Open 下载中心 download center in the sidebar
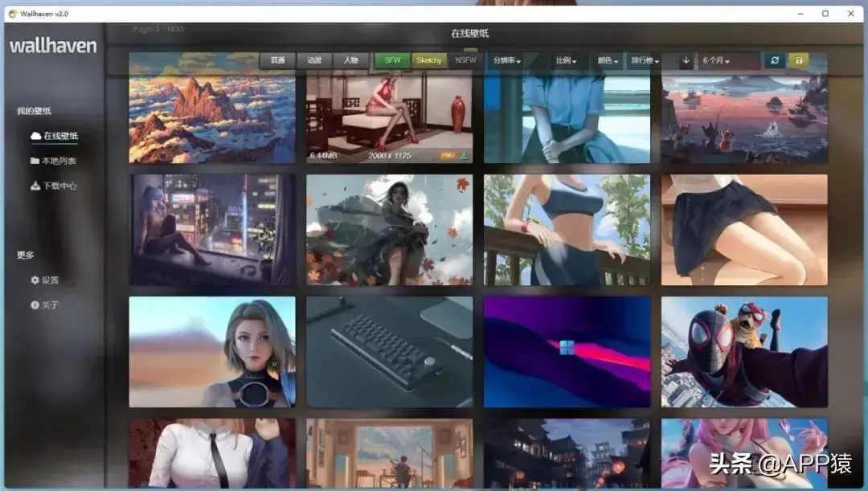Viewport: 868px width, 491px height. [x=55, y=186]
